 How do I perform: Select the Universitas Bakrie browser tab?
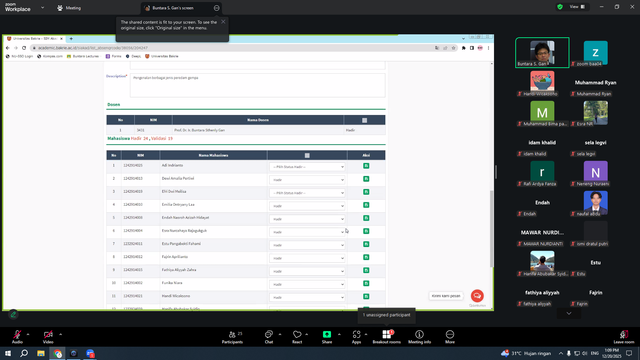[x=34, y=38]
